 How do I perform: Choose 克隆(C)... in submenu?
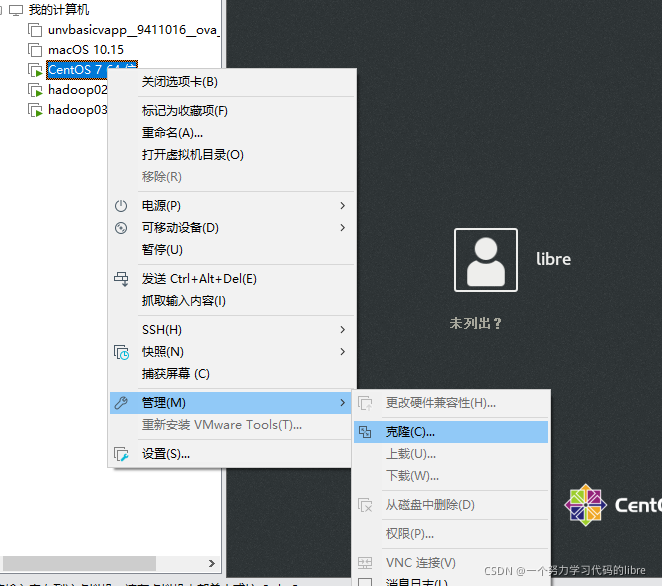451,432
